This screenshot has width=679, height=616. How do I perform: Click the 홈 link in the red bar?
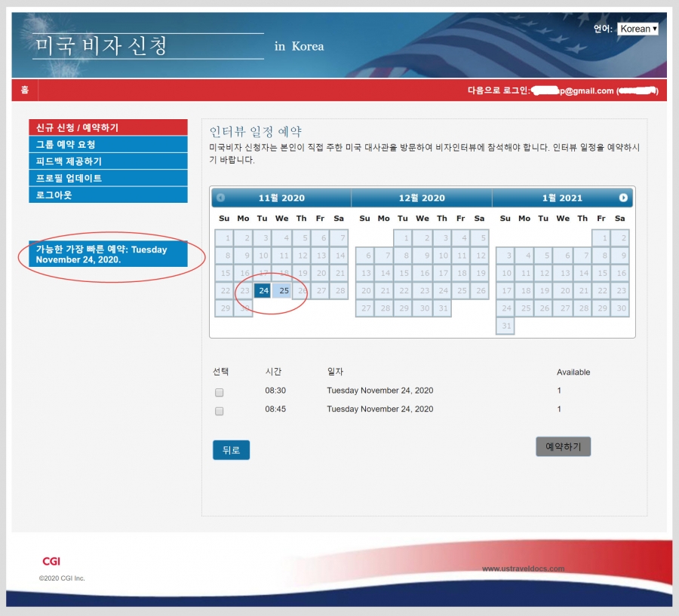[x=25, y=90]
